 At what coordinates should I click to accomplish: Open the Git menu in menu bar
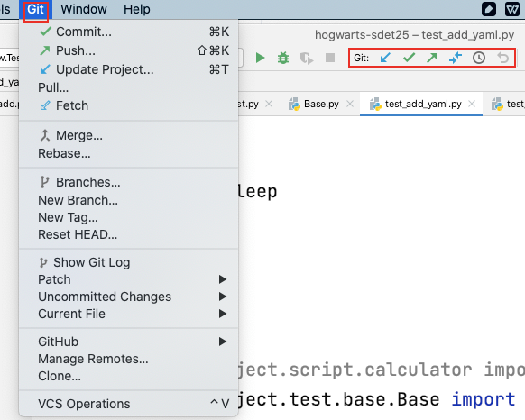coord(35,9)
